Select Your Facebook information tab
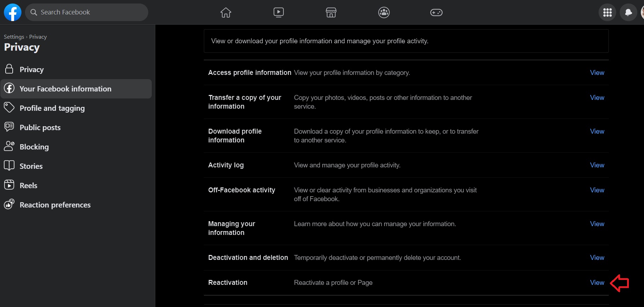This screenshot has width=644, height=307. click(x=76, y=89)
